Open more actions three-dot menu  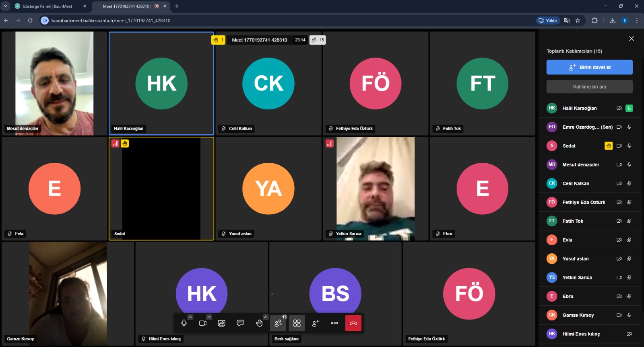click(334, 323)
